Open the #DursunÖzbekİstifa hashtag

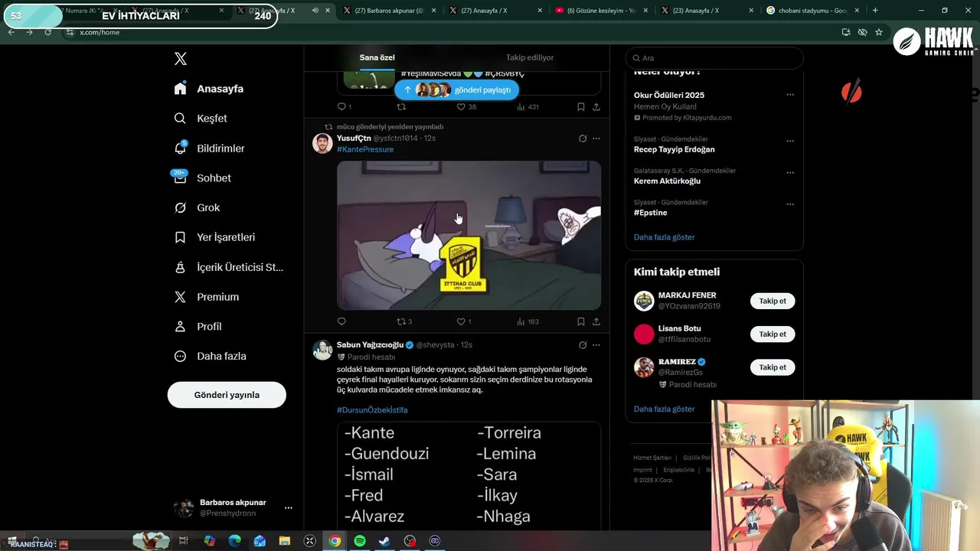coord(372,410)
